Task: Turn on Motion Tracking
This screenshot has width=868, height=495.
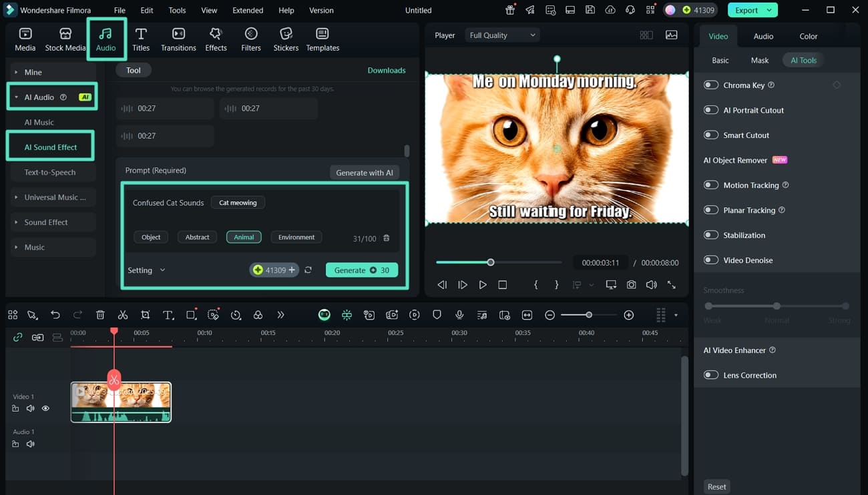Action: coord(711,185)
